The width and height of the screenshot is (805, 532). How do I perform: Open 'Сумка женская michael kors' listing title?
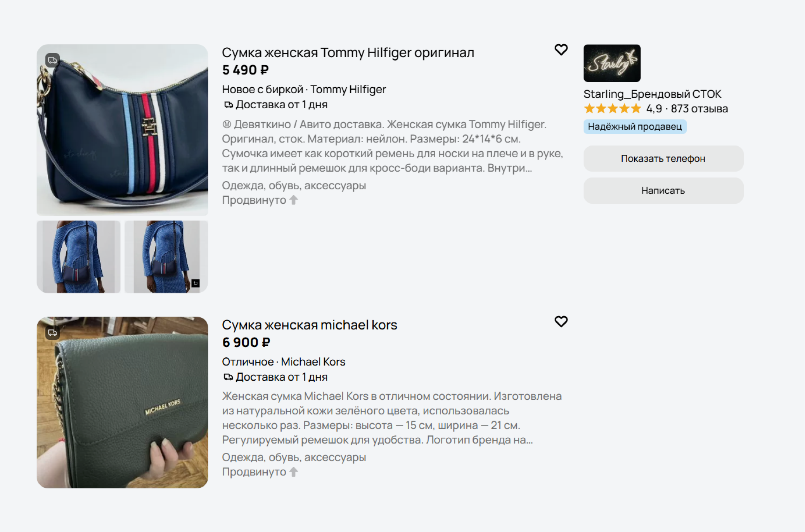[x=310, y=325]
